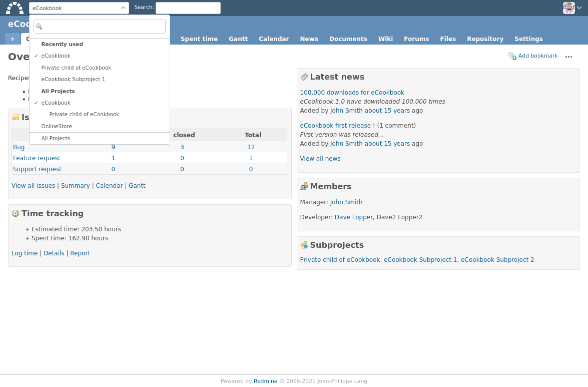Click the magnifier icon in the project filter
This screenshot has width=588, height=387.
[x=39, y=27]
